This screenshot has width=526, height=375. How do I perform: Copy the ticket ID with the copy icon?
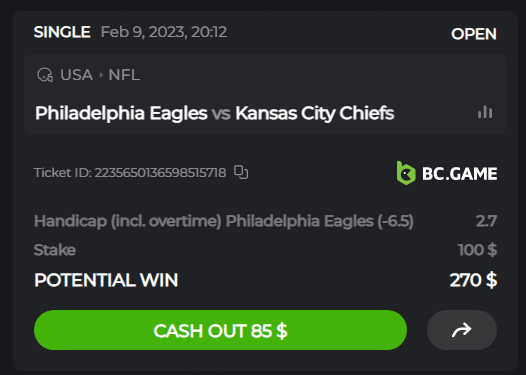pos(241,172)
